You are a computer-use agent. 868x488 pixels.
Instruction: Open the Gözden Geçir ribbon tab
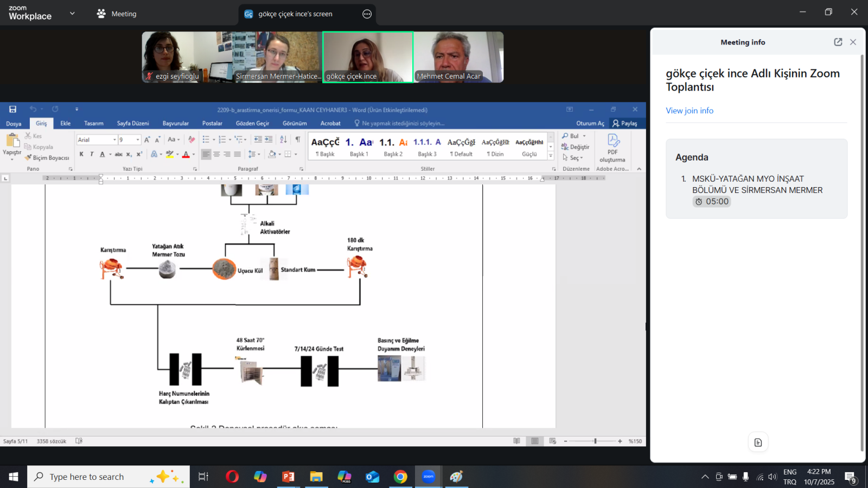(252, 124)
